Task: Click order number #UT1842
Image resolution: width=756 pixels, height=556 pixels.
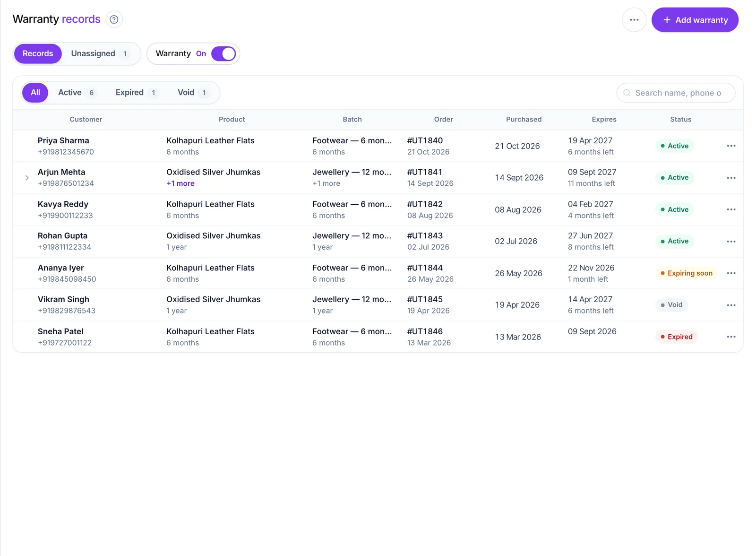Action: coord(425,204)
